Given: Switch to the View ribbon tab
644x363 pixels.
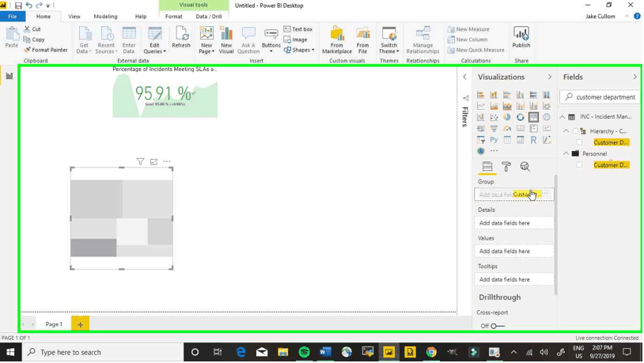Looking at the screenshot, I should (x=74, y=17).
